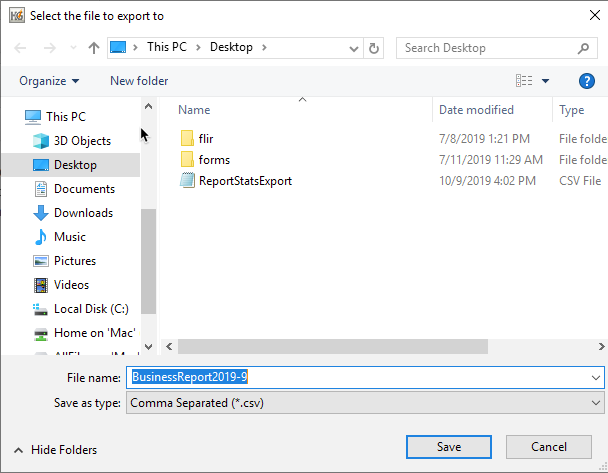Open the address bar history dropdown
The image size is (608, 473).
point(354,48)
